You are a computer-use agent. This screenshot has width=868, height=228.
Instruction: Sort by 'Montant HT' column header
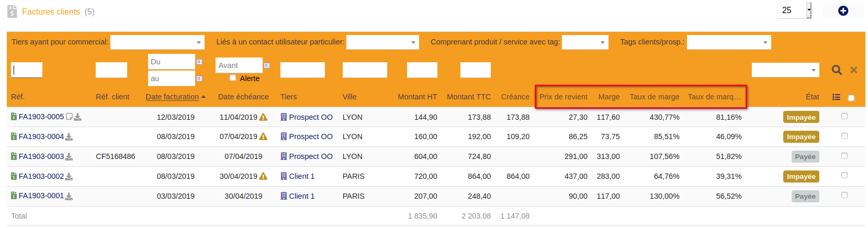point(417,97)
